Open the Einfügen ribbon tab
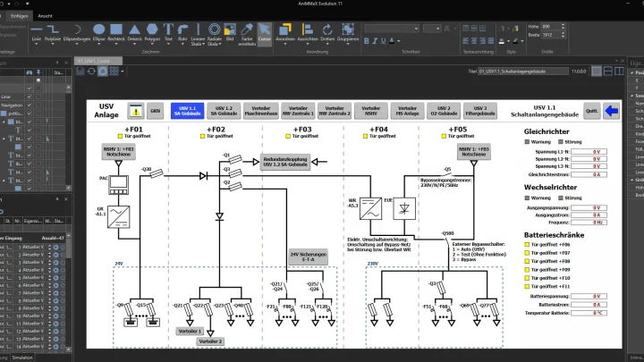This screenshot has width=644, height=362. [20, 16]
